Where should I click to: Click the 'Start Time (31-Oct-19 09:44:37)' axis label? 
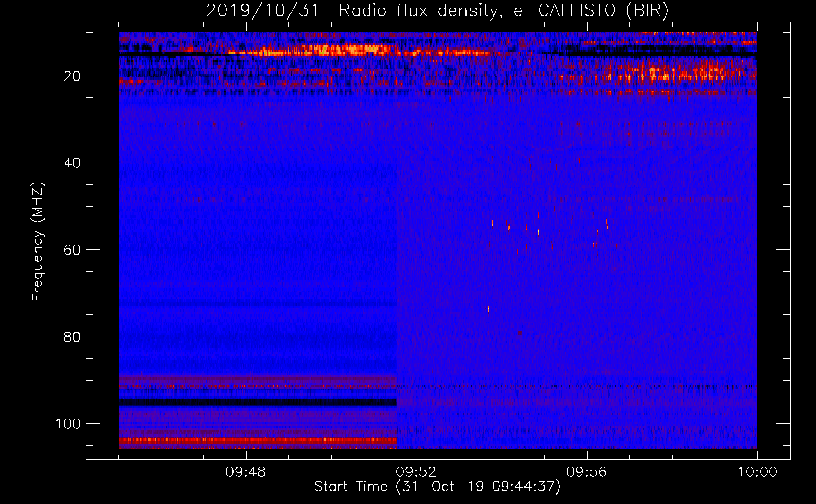point(437,486)
